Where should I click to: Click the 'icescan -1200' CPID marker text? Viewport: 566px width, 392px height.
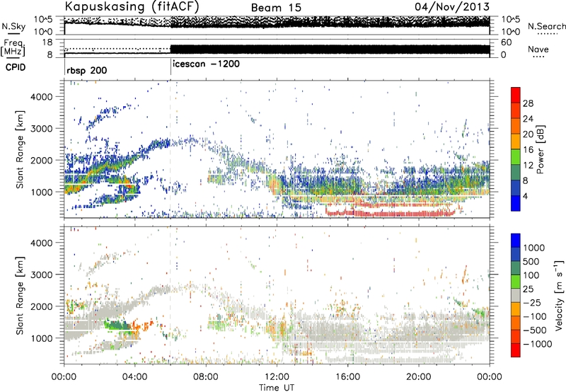206,64
